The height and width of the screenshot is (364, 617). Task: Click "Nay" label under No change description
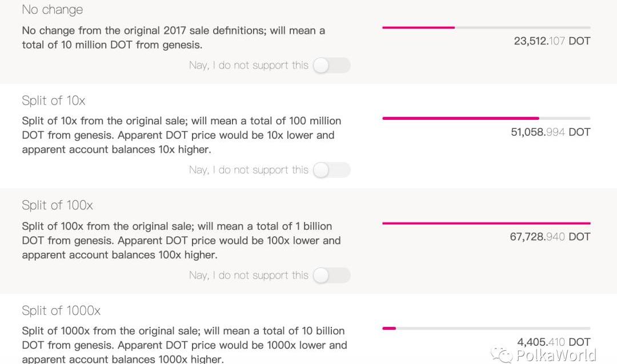click(249, 66)
